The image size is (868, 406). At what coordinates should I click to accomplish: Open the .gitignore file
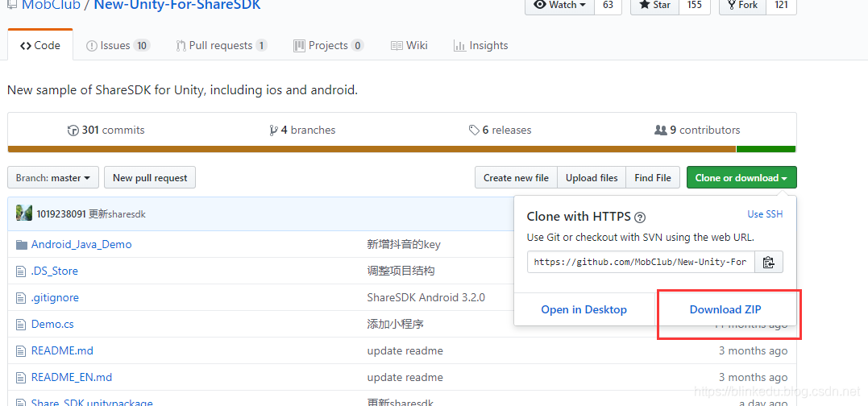click(x=55, y=297)
